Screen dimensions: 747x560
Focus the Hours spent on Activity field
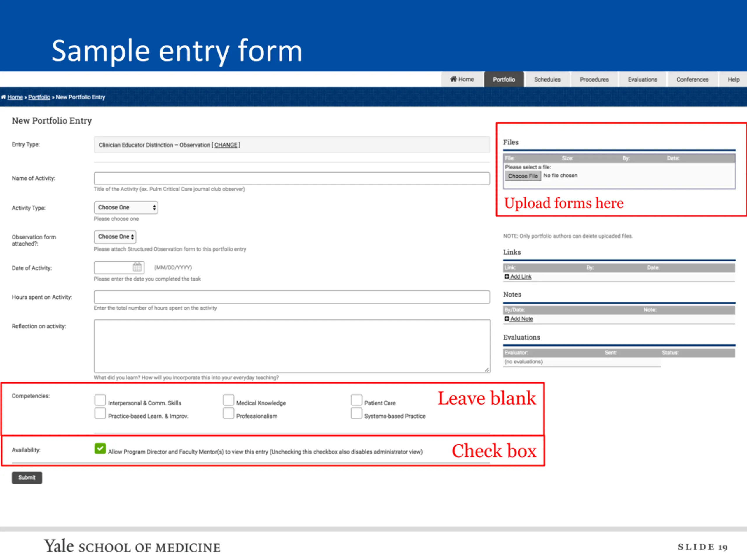pyautogui.click(x=292, y=297)
